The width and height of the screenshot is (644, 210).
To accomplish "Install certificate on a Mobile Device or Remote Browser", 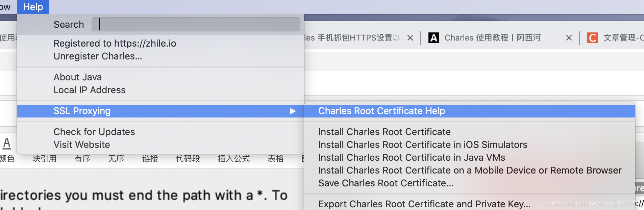I will pos(470,170).
